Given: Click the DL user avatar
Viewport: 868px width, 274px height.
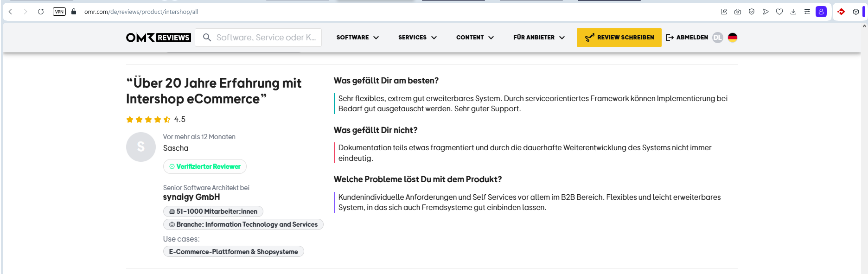Looking at the screenshot, I should 718,38.
